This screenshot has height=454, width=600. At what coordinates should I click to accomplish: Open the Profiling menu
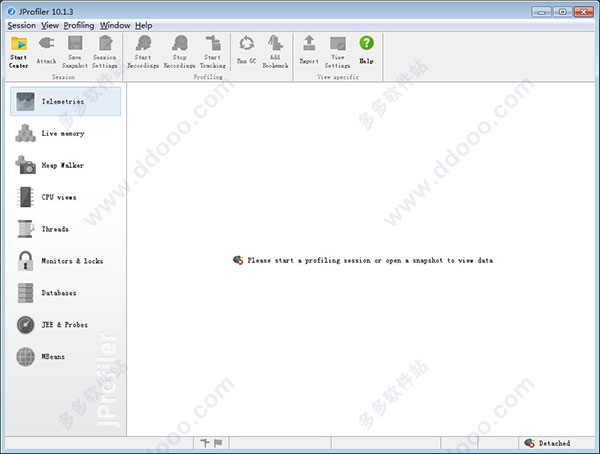[79, 26]
